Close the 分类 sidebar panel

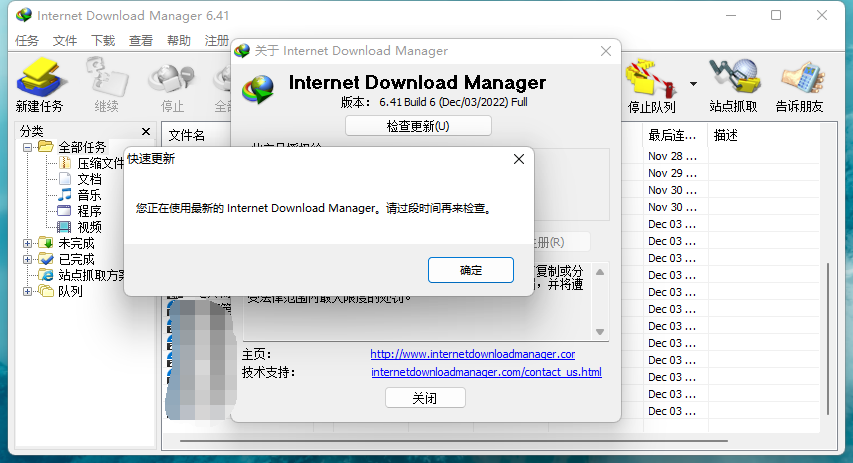pos(146,131)
